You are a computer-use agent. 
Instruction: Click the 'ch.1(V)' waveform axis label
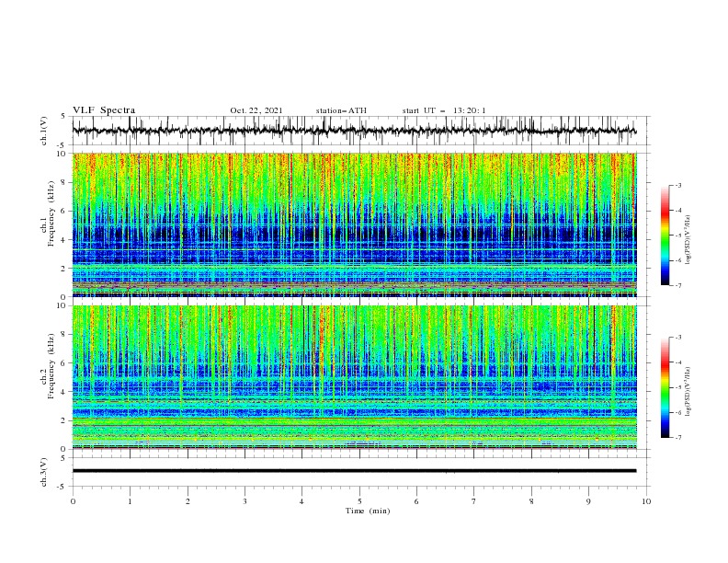tap(44, 131)
